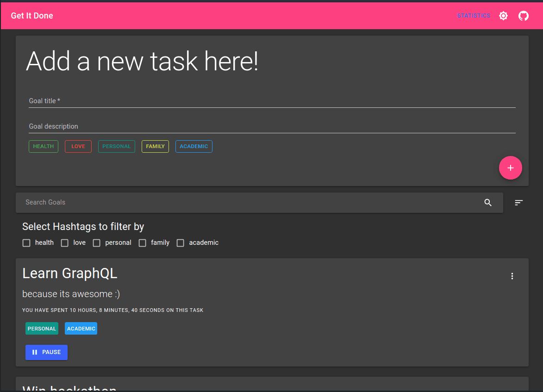Viewport: 543px width, 392px height.
Task: Select the red LOVE tag chip
Action: [x=78, y=147]
